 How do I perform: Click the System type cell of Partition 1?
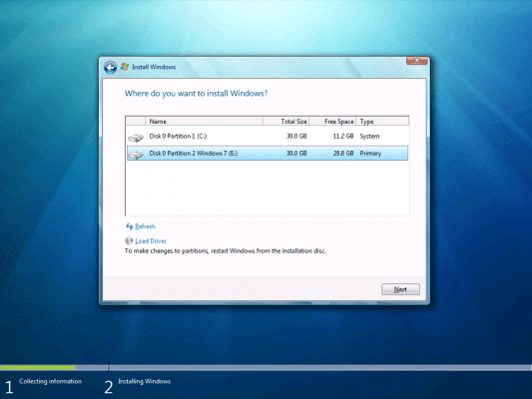[369, 137]
